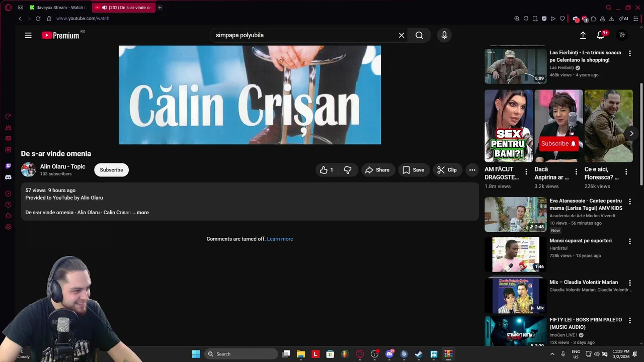This screenshot has height=362, width=644.
Task: Open options for Eva Atanasoaie video
Action: [629, 202]
